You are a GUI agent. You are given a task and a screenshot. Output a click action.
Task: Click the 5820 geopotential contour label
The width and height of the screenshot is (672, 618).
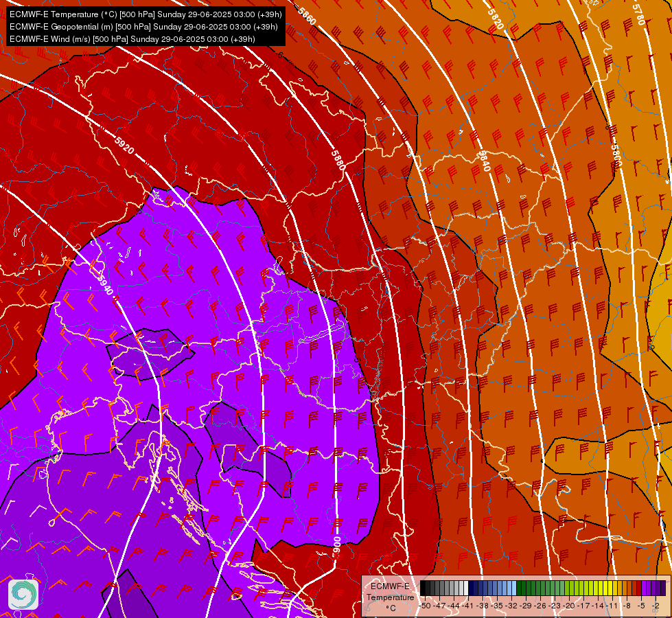[x=495, y=19]
